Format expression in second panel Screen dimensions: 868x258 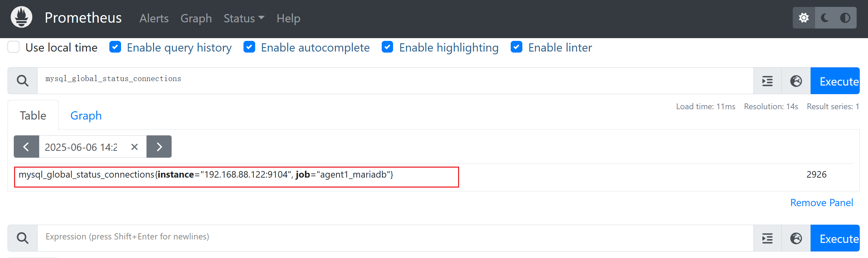[768, 238]
